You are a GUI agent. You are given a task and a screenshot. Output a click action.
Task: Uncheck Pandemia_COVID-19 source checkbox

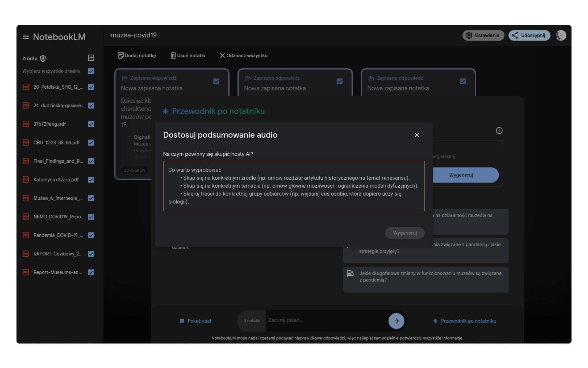(91, 235)
